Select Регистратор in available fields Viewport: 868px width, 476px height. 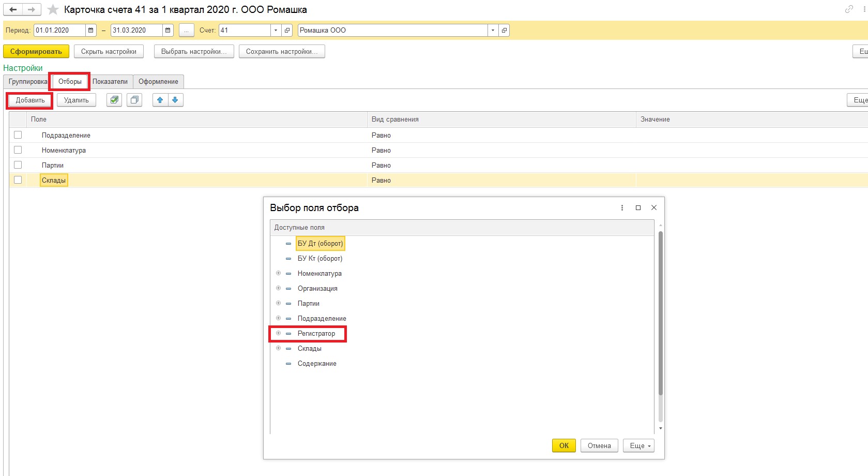pyautogui.click(x=316, y=333)
